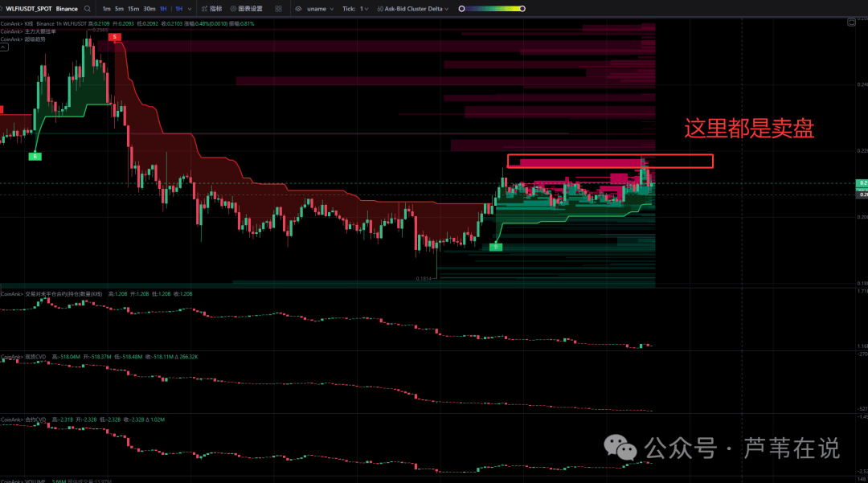The height and width of the screenshot is (483, 868).
Task: Collapse the indicator legend arrow
Action: [4, 47]
